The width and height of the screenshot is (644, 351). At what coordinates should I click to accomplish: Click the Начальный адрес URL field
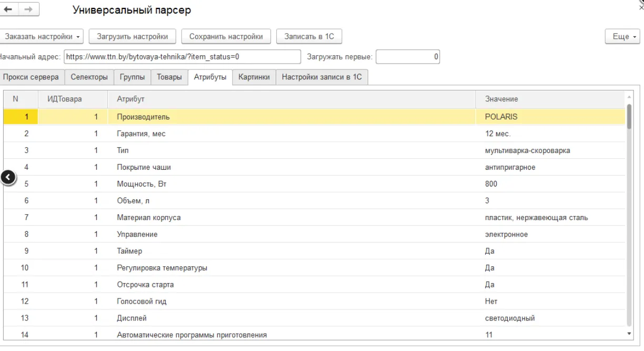(182, 57)
